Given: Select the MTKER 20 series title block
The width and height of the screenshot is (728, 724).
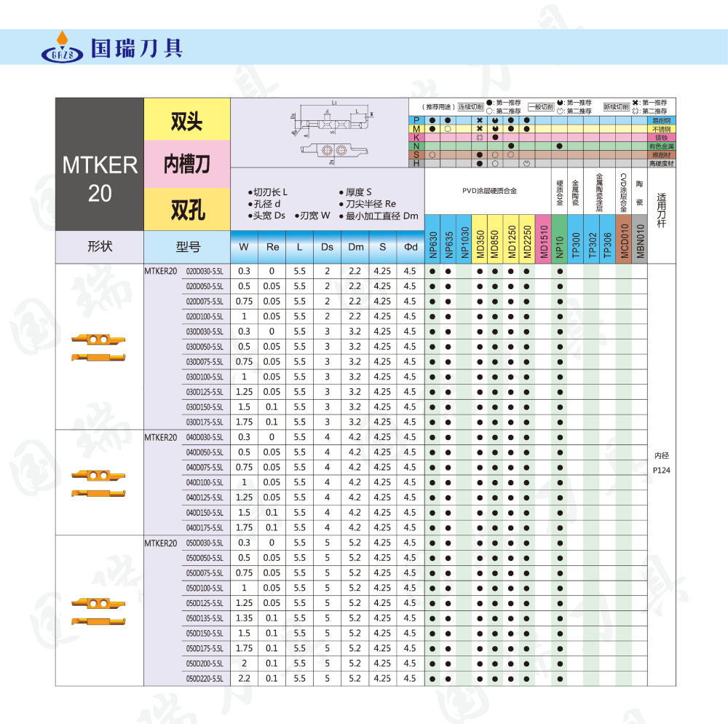Looking at the screenshot, I should (x=100, y=165).
